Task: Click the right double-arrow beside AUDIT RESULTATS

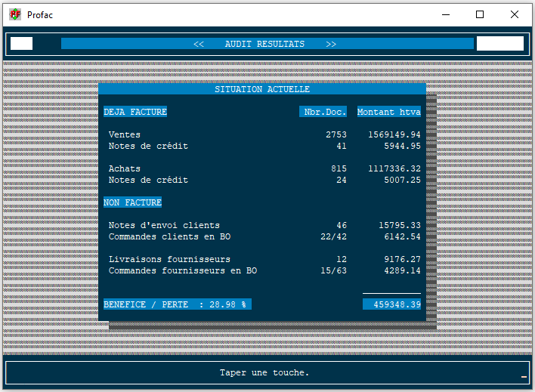Action: tap(331, 44)
